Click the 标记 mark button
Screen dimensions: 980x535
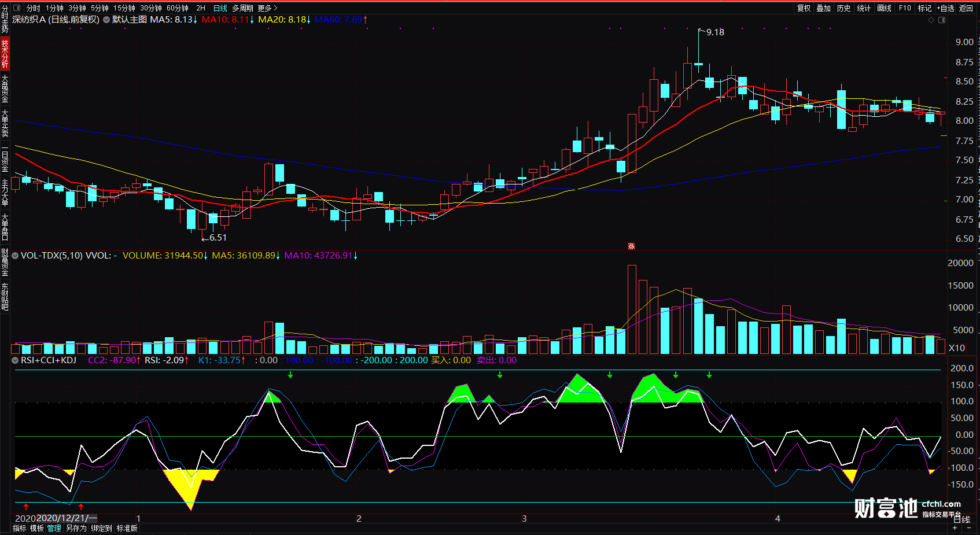925,8
